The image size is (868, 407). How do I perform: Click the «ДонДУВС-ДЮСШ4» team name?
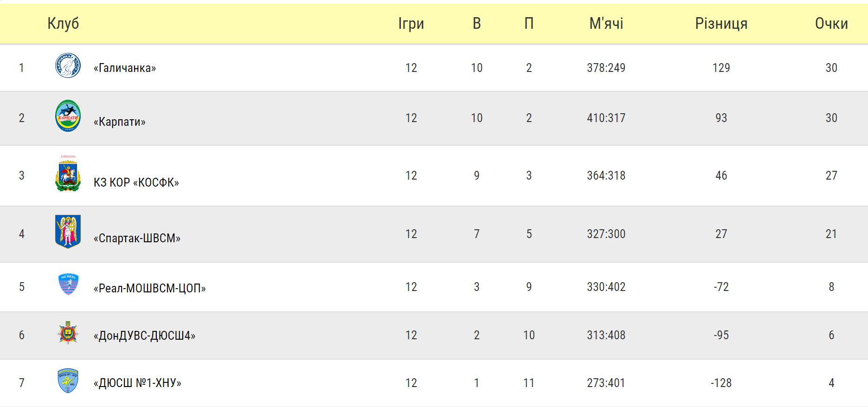[144, 335]
